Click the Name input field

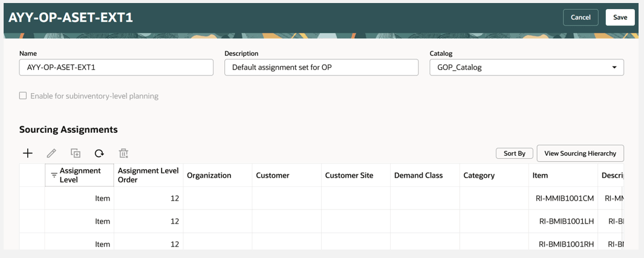coord(116,67)
